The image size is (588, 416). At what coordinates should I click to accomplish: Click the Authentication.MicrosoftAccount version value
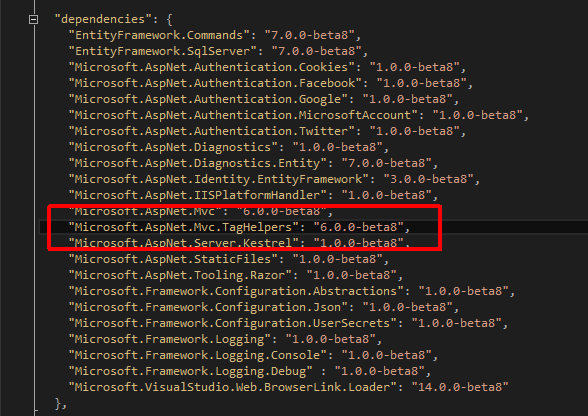[477, 115]
